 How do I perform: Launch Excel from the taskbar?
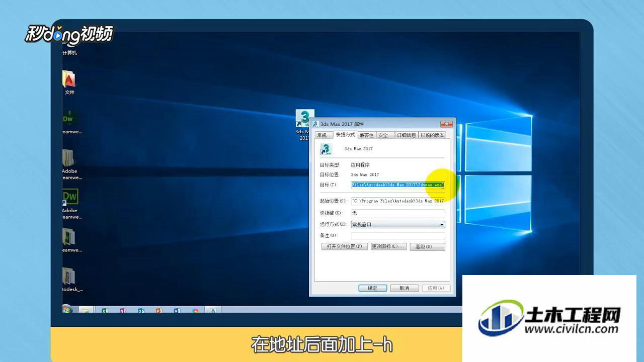pos(105,311)
